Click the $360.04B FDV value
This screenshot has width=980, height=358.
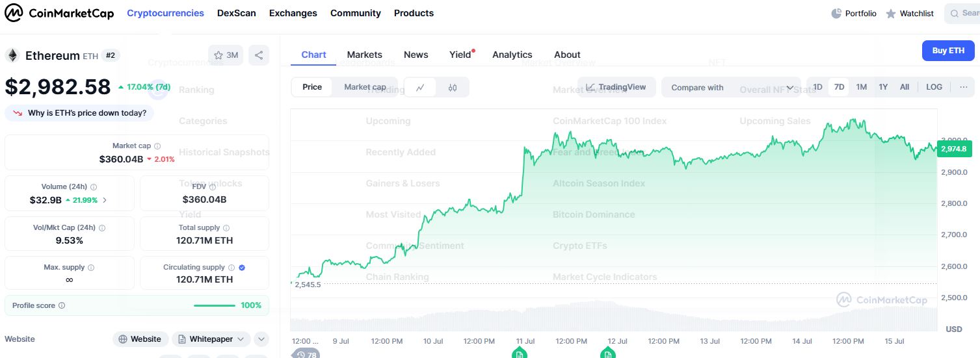(205, 199)
